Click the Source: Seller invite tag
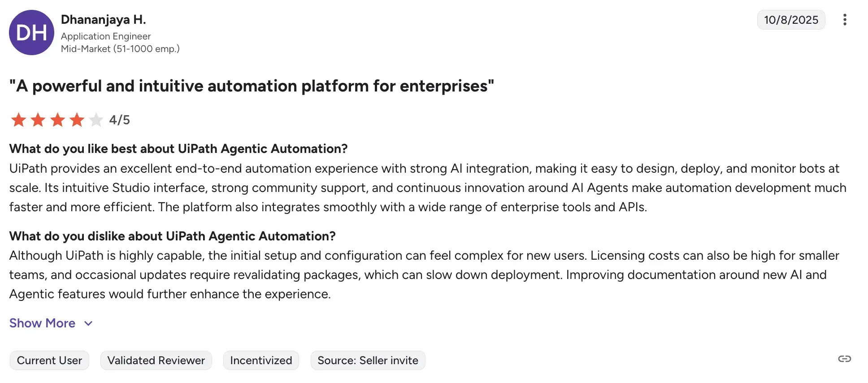Screen dimensions: 868x383 368,361
